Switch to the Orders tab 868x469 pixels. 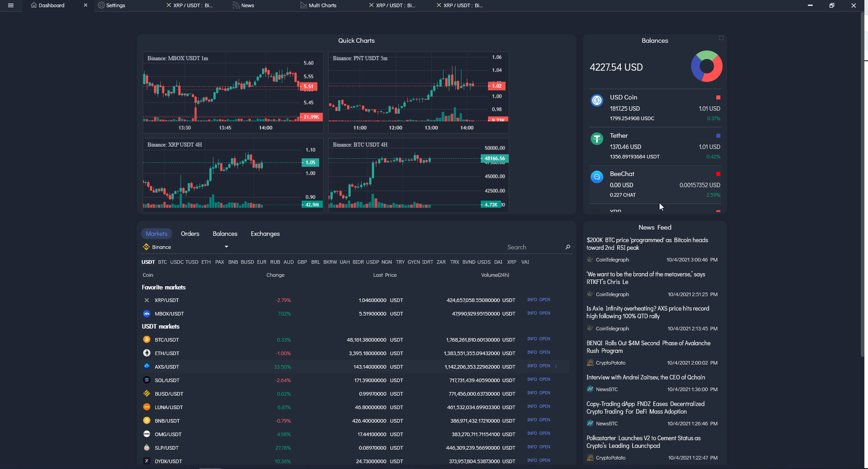(x=190, y=234)
